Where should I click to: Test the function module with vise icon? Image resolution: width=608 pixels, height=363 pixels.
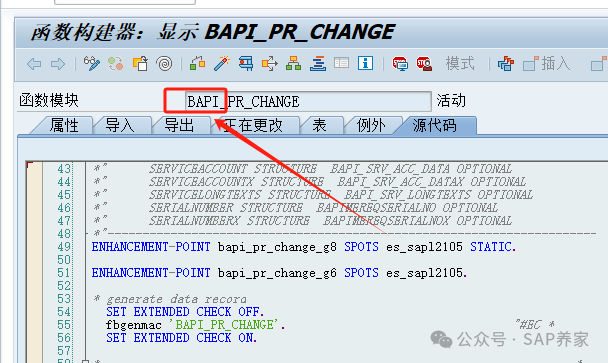tap(246, 64)
